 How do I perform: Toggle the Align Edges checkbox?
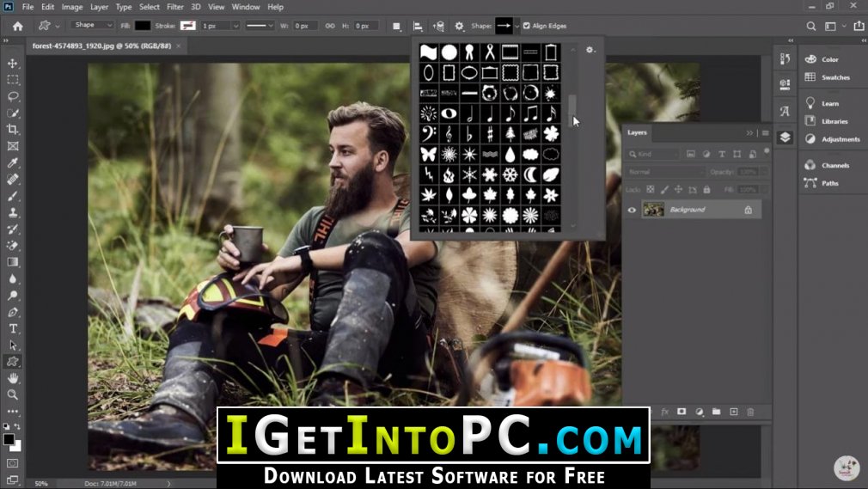pyautogui.click(x=526, y=26)
